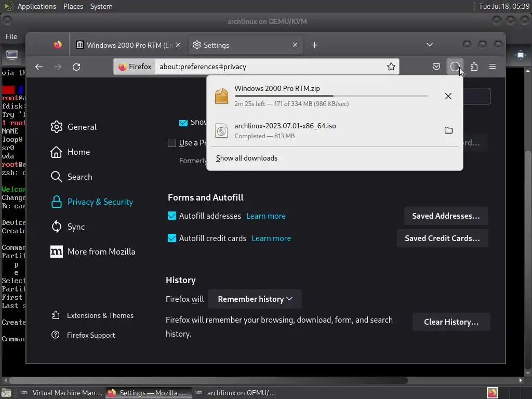Toggle the downloads toolbar button
The height and width of the screenshot is (399, 532).
click(x=455, y=66)
